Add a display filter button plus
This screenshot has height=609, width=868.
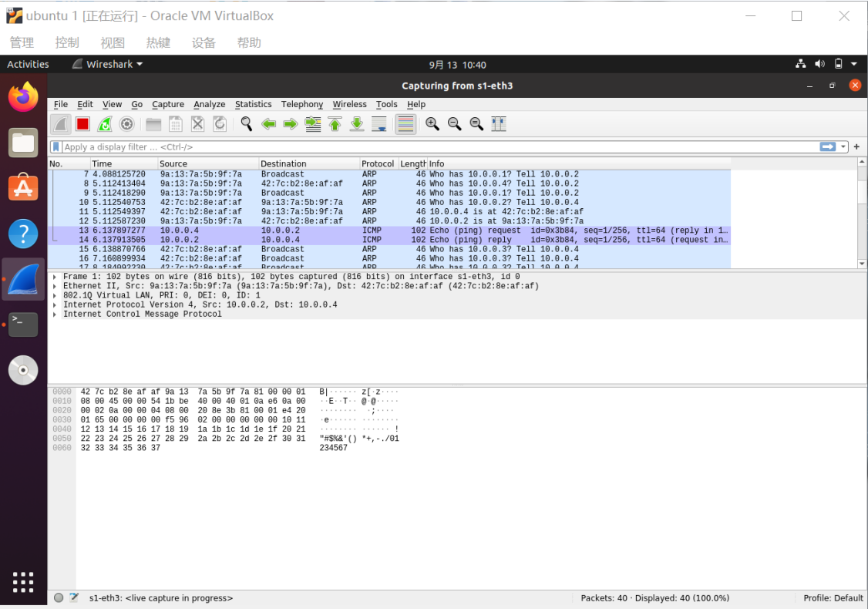tap(857, 146)
